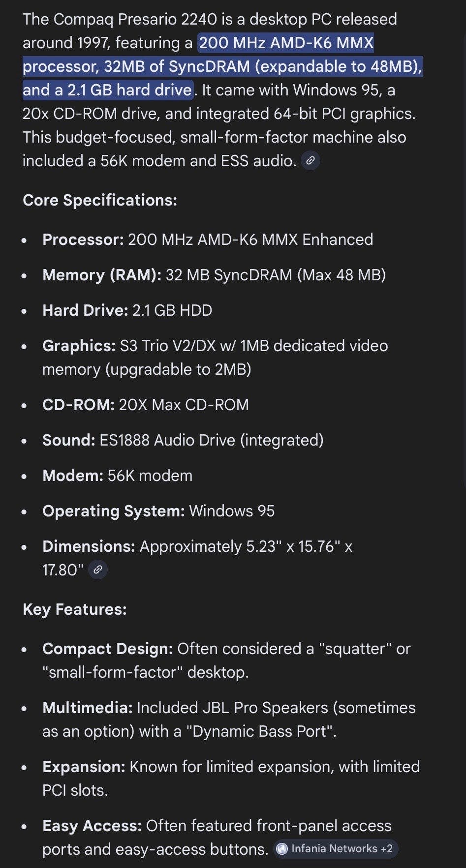Click the "Memory (RAM):" specification label
Screen dimensions: 466x868
click(x=102, y=275)
